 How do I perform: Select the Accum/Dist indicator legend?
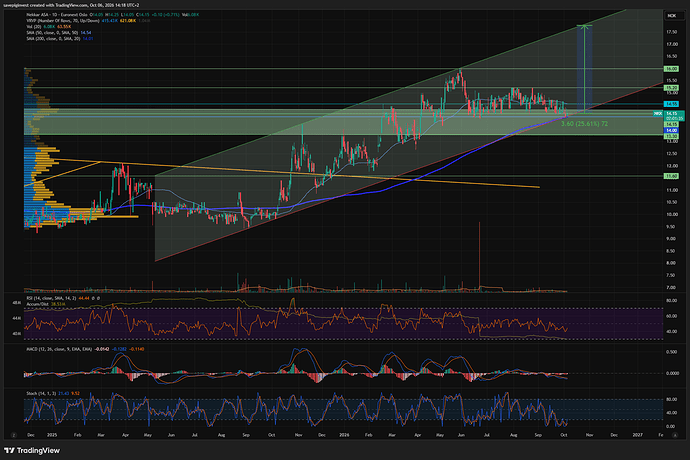(37, 304)
